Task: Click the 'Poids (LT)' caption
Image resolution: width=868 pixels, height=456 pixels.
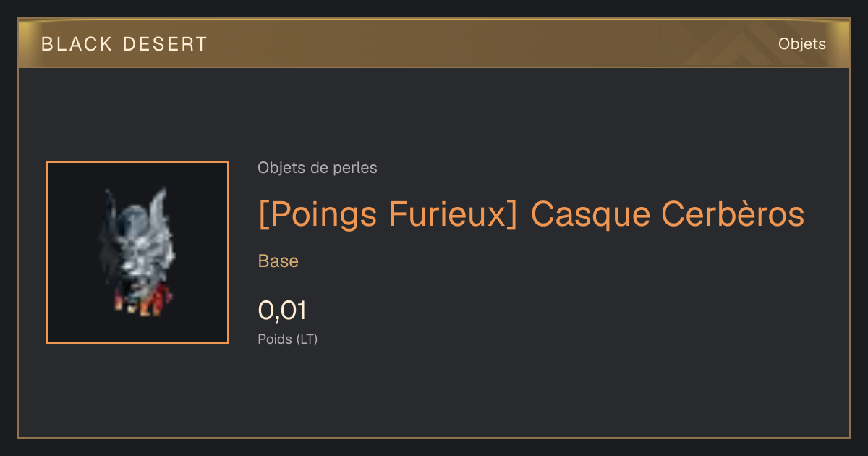Action: (288, 339)
